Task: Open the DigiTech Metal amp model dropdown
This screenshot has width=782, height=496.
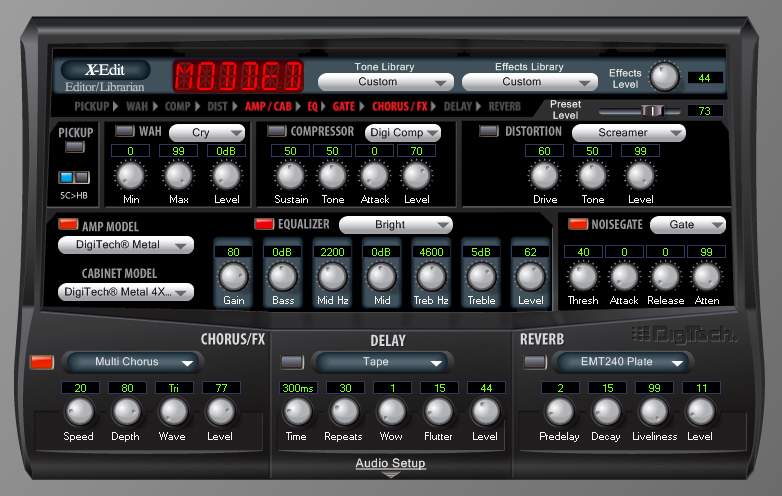Action: [126, 245]
